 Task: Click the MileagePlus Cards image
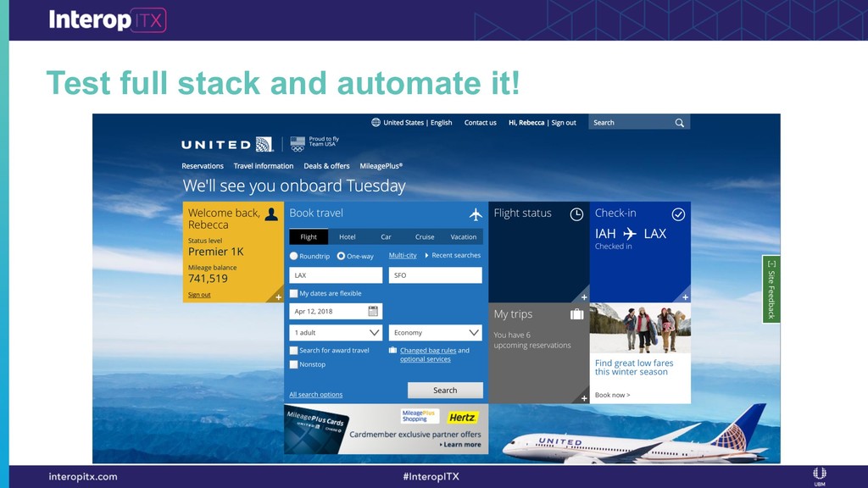coord(316,430)
